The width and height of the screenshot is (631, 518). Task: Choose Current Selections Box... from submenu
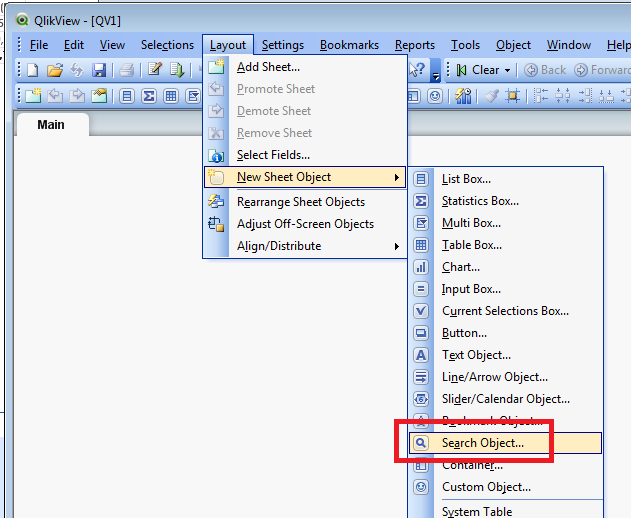[505, 311]
